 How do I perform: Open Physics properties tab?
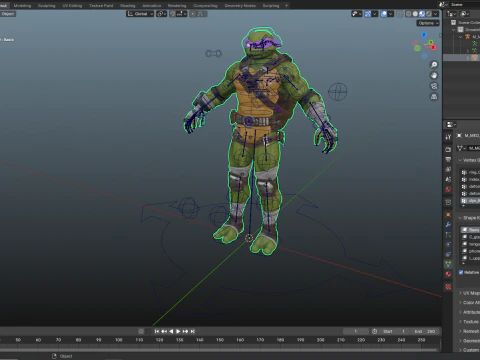tap(448, 244)
